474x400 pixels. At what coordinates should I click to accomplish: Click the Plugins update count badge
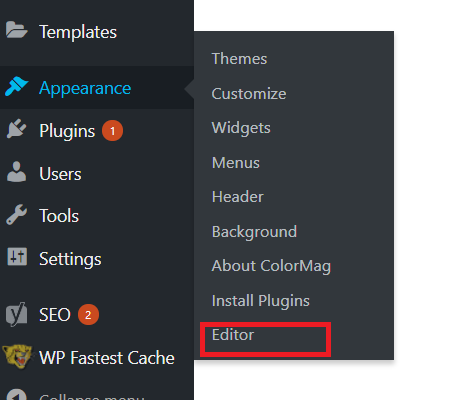tap(112, 131)
